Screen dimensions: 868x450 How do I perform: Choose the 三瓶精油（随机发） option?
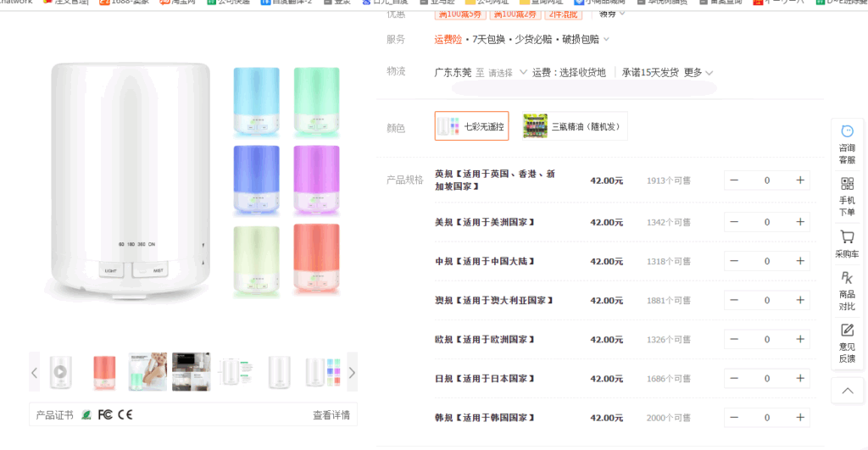coord(575,126)
